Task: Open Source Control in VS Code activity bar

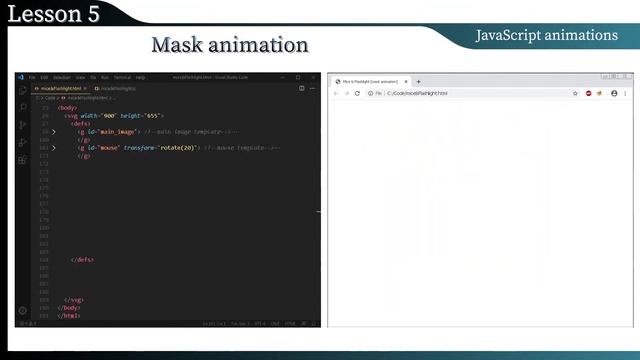Action: click(23, 125)
